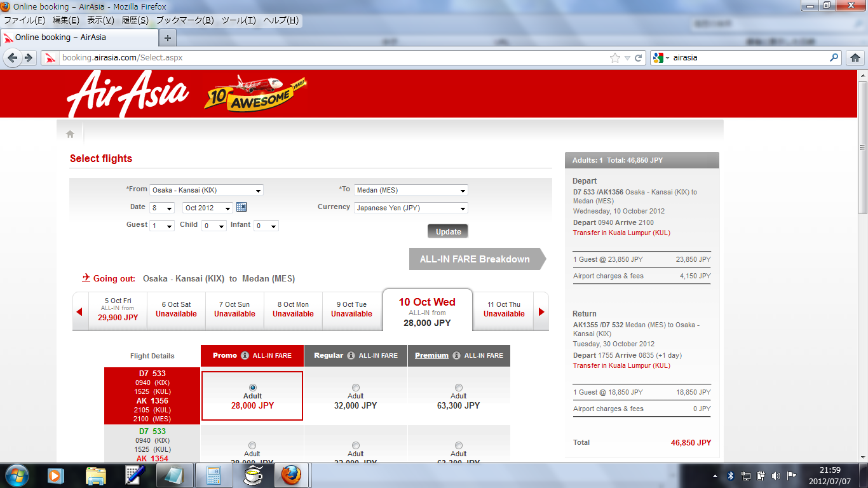
Task: Click the Regular fare info icon
Action: pos(351,356)
